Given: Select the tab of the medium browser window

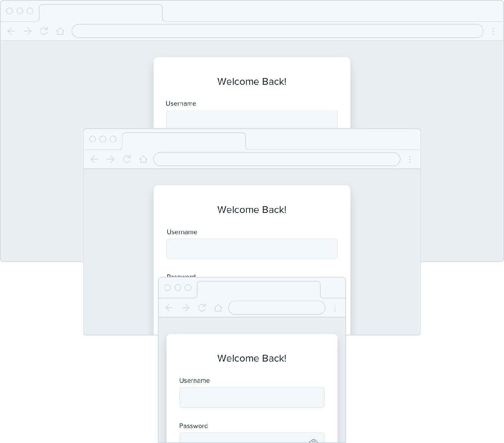Looking at the screenshot, I should click(184, 141).
